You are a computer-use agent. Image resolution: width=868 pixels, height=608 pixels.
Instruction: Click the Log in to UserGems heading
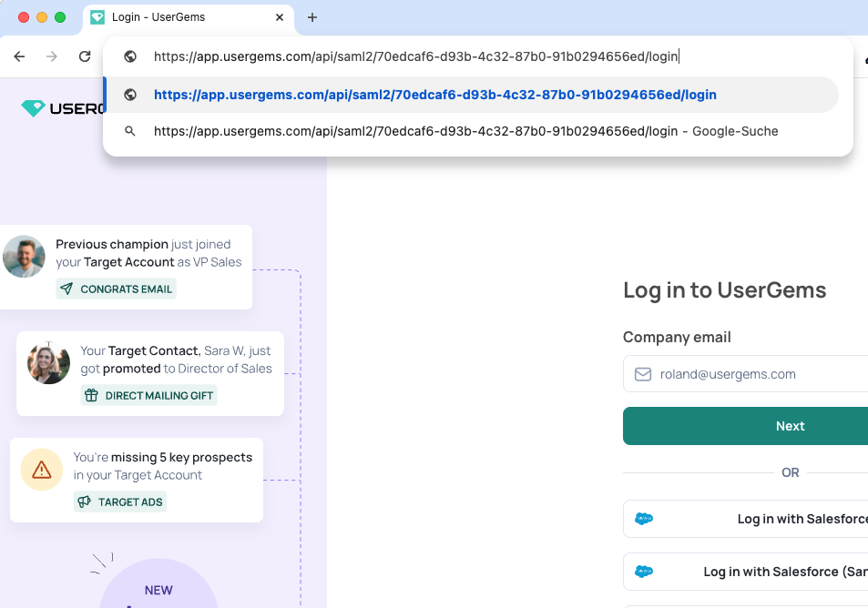tap(725, 290)
